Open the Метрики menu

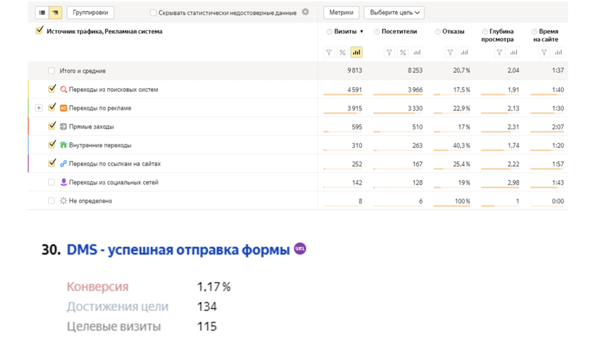tap(341, 12)
